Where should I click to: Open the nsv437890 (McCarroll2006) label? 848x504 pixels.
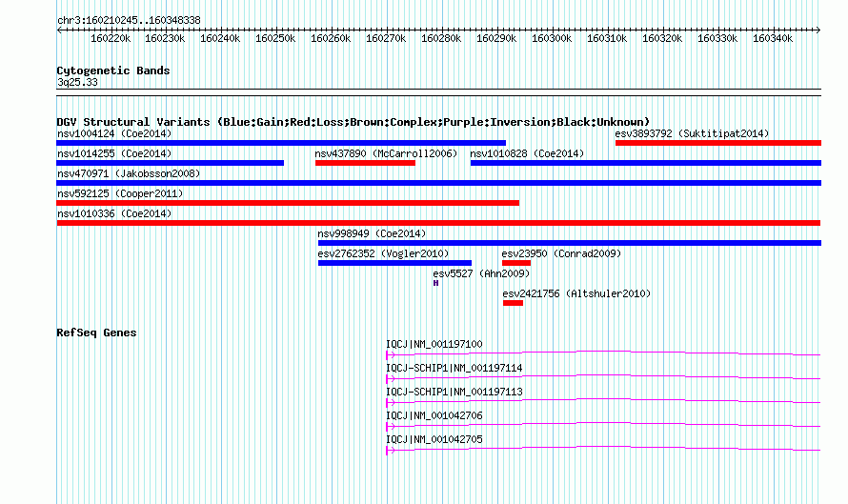386,153
